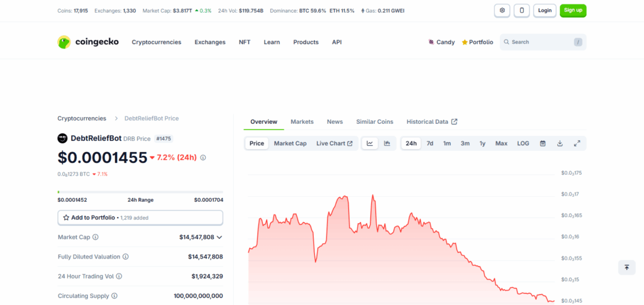This screenshot has height=305, width=644.
Task: Select the Price chart toggle
Action: pos(257,143)
